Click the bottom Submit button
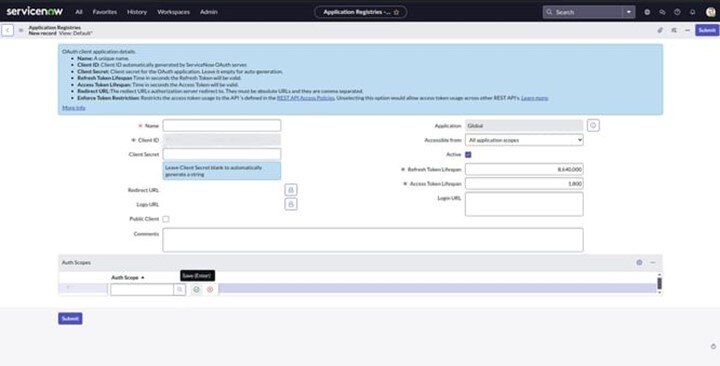720x366 pixels. pyautogui.click(x=70, y=319)
